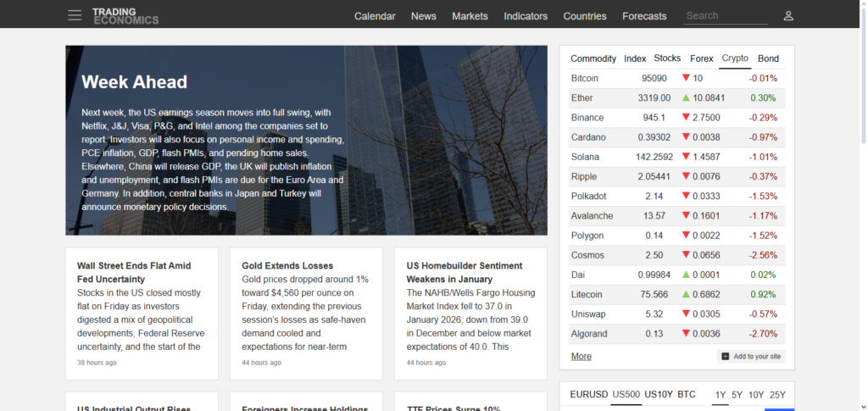Open the Markets menu
Viewport: 868px width, 411px height.
(470, 16)
